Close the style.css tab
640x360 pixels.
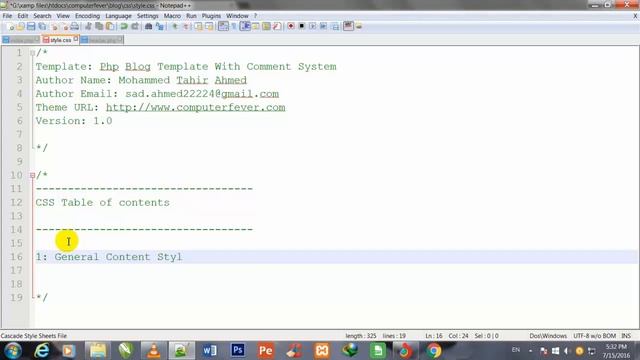76,39
